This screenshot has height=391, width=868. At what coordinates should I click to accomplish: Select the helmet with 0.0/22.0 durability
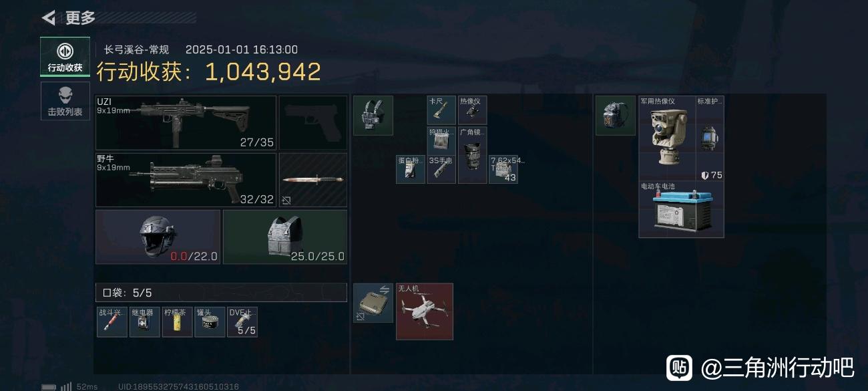click(158, 237)
